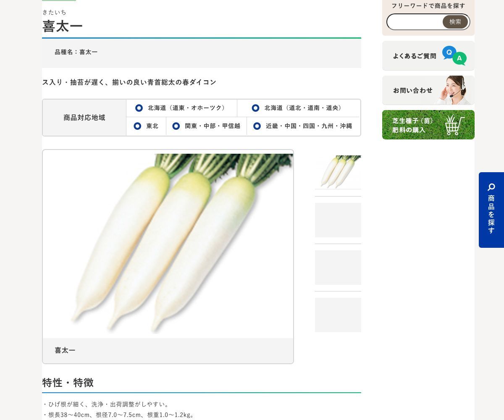Select the 東北 region marker
This screenshot has width=504, height=420.
coord(137,126)
